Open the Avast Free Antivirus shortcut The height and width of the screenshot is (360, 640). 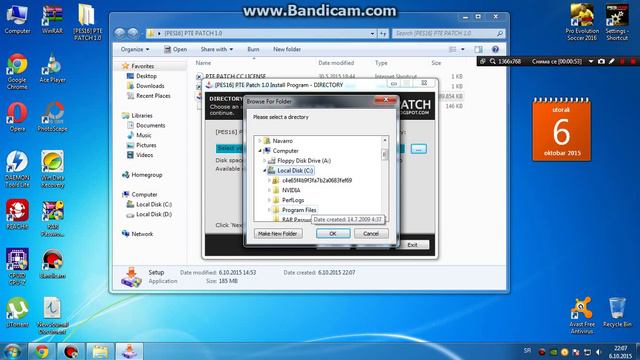click(582, 315)
